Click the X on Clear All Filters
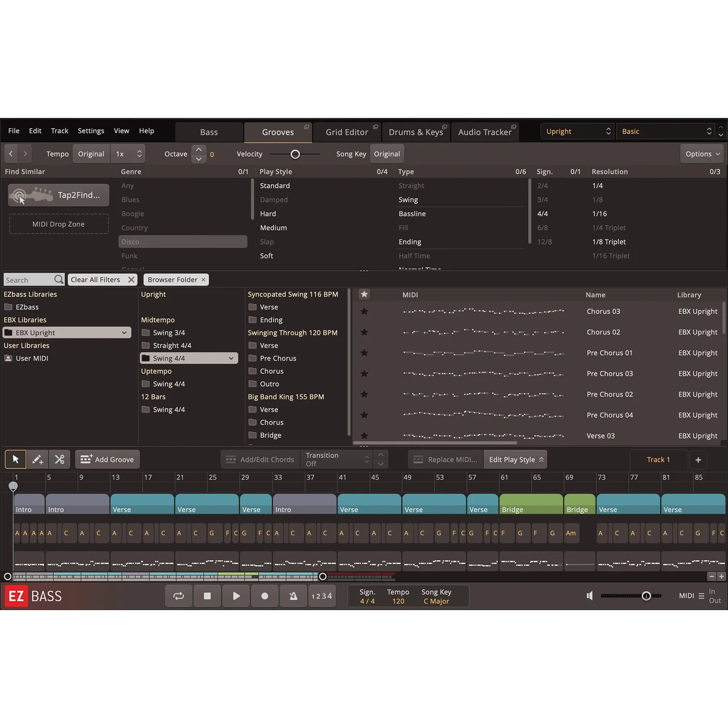The width and height of the screenshot is (728, 728). click(x=131, y=280)
